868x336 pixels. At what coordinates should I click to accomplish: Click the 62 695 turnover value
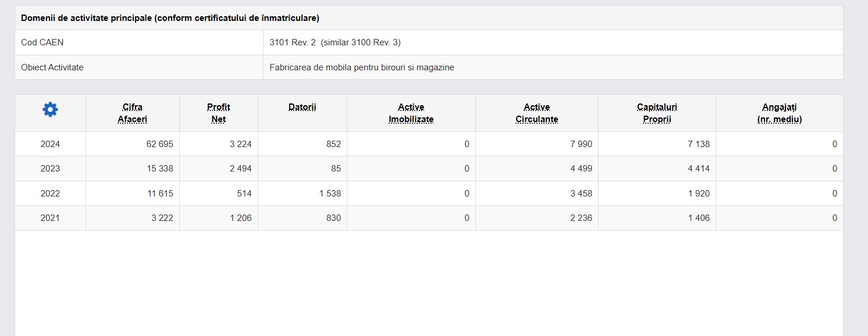[x=159, y=144]
